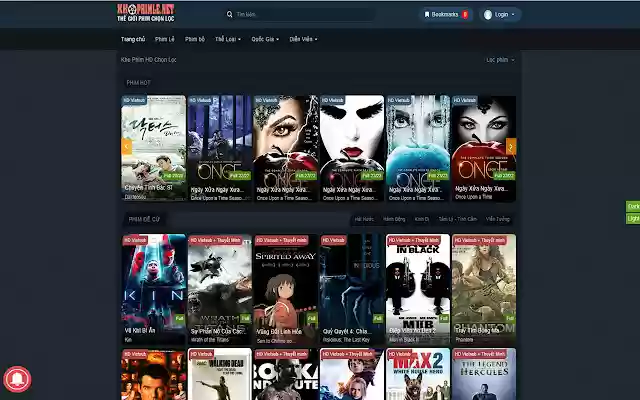Image resolution: width=640 pixels, height=400 pixels.
Task: Open the Insidious: The Last Key poster
Action: (352, 289)
